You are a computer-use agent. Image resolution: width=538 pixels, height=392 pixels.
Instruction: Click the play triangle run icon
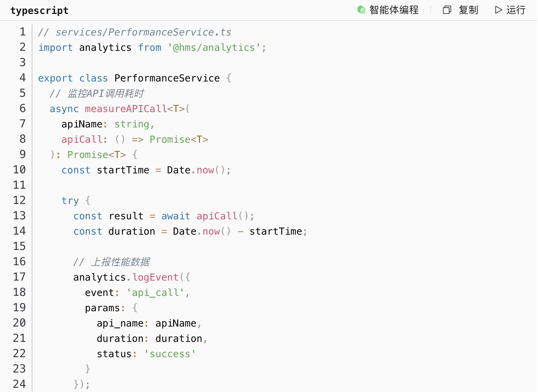pyautogui.click(x=499, y=10)
